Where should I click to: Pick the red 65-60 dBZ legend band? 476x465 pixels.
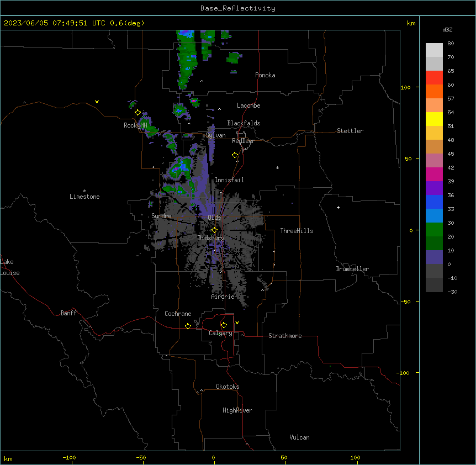tap(434, 78)
